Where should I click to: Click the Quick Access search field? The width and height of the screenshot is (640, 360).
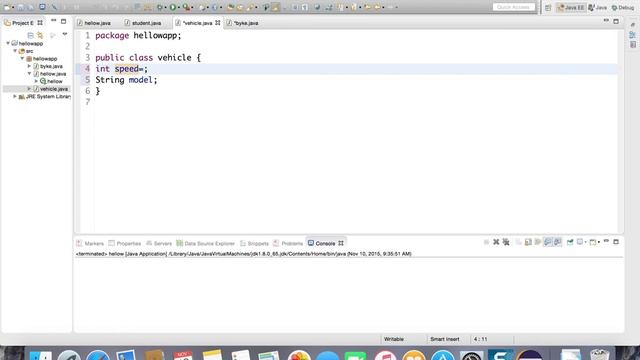click(513, 7)
